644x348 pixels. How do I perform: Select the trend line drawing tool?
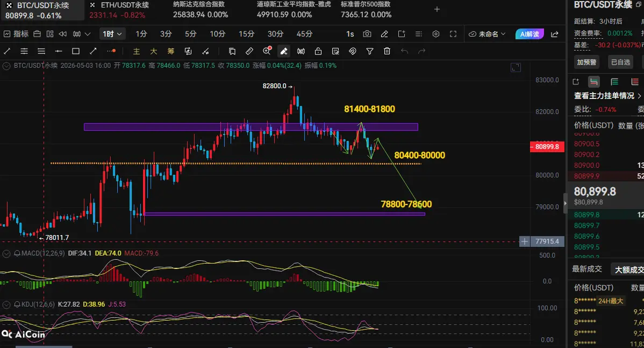pos(7,51)
